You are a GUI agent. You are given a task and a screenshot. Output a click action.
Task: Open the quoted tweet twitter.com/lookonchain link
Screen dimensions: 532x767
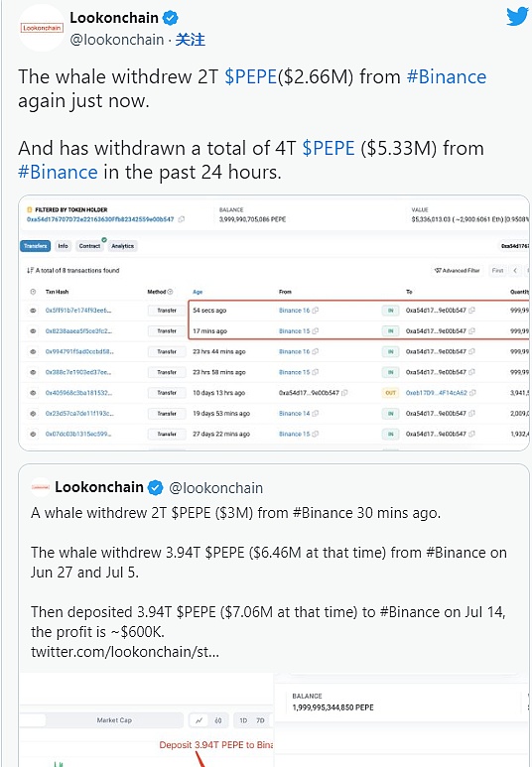[125, 652]
